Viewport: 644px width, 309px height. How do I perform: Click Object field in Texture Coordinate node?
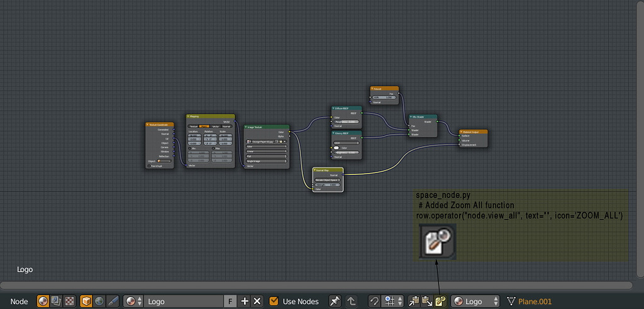coord(164,161)
